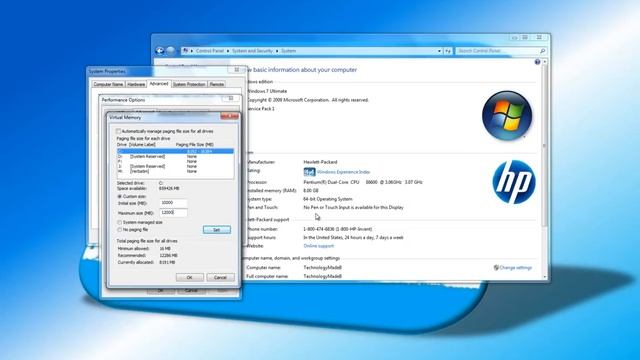Click the 8.00 GB installed memory value
The height and width of the screenshot is (360, 640).
pos(311,191)
